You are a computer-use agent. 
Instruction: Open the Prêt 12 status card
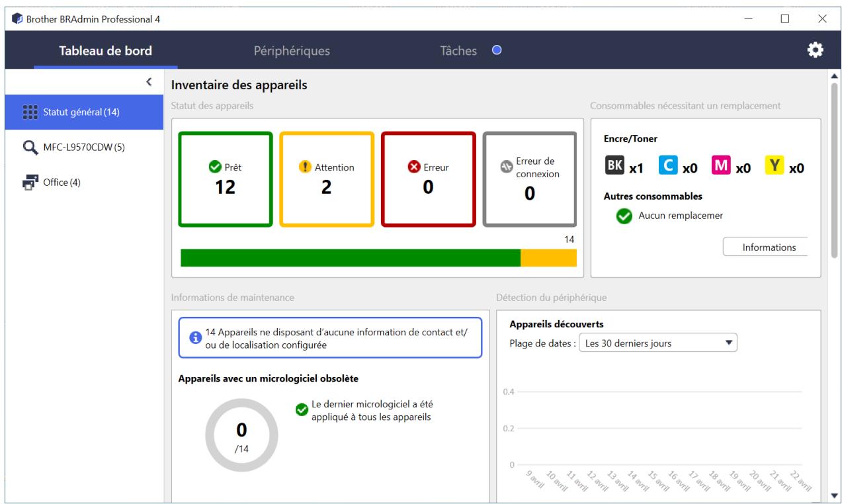pos(226,179)
